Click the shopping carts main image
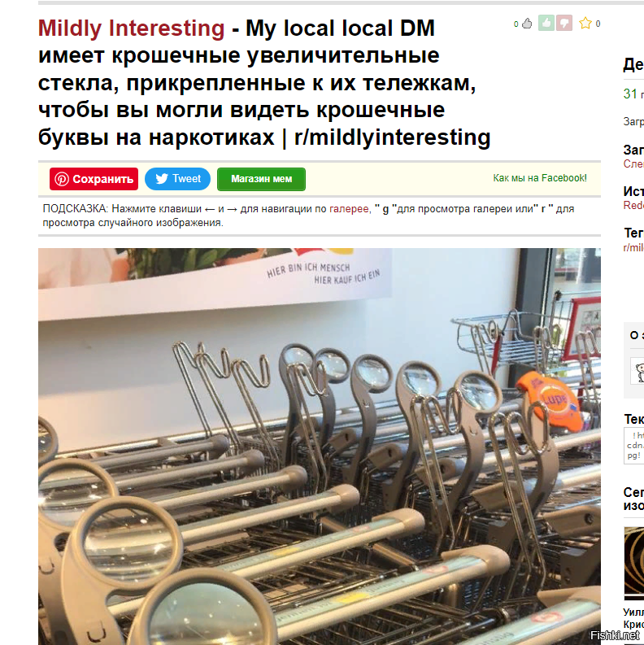 [319, 447]
